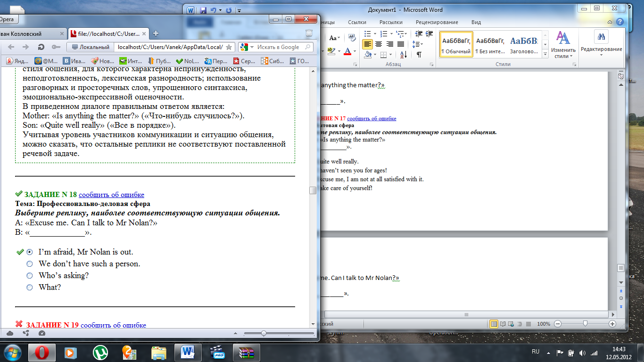Image resolution: width=644 pixels, height=362 pixels.
Task: Click the Word zoom in plus button
Action: click(x=612, y=324)
